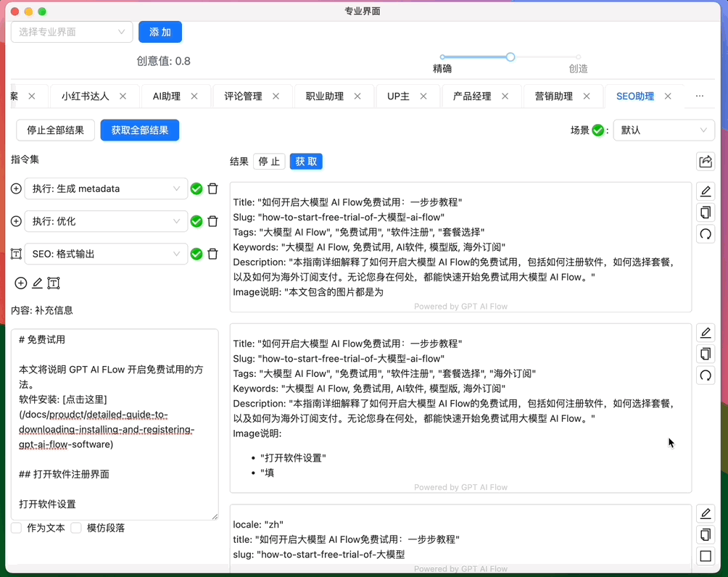Regenerate the first result card
The image size is (728, 577).
(706, 234)
